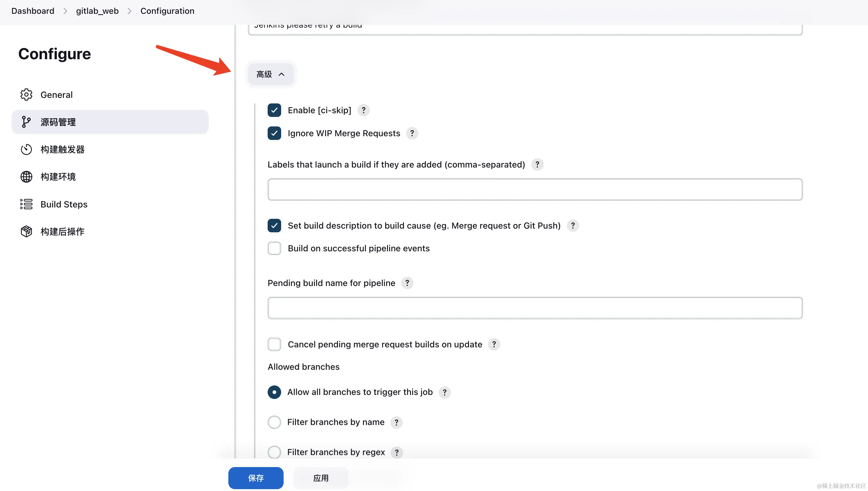Click the 应用 apply button
868x491 pixels.
(x=321, y=478)
